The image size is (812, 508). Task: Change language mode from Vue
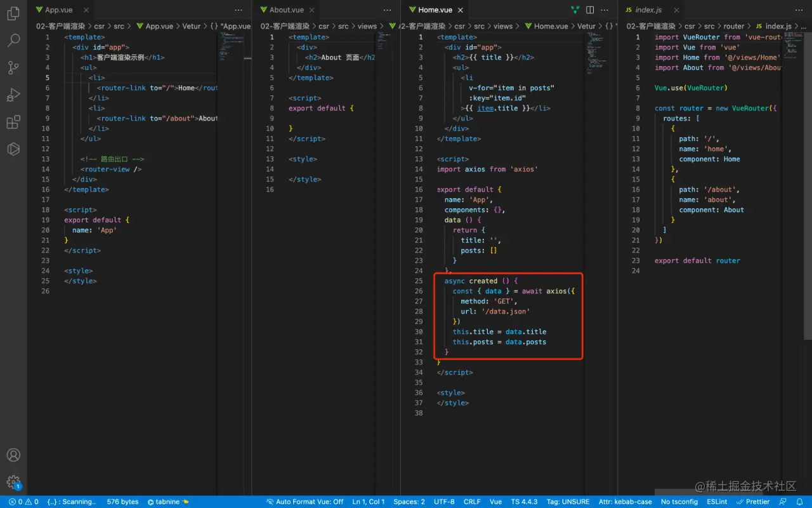[x=495, y=502]
